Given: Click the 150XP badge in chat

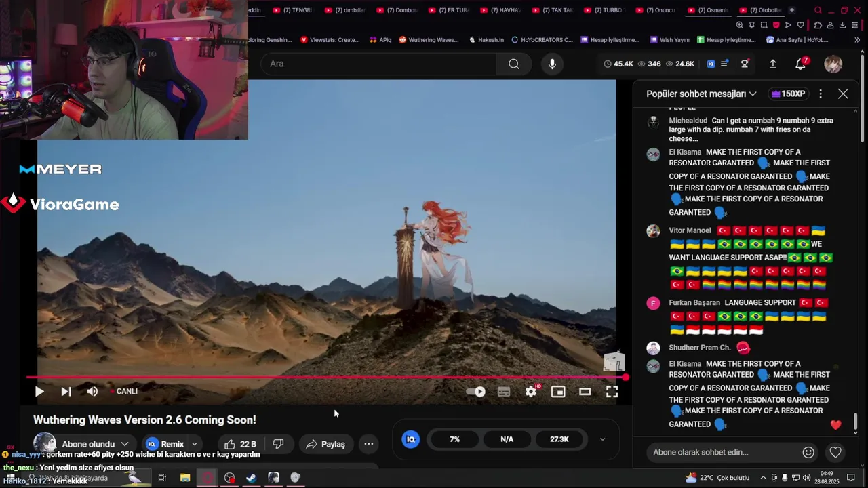Looking at the screenshot, I should [x=788, y=94].
